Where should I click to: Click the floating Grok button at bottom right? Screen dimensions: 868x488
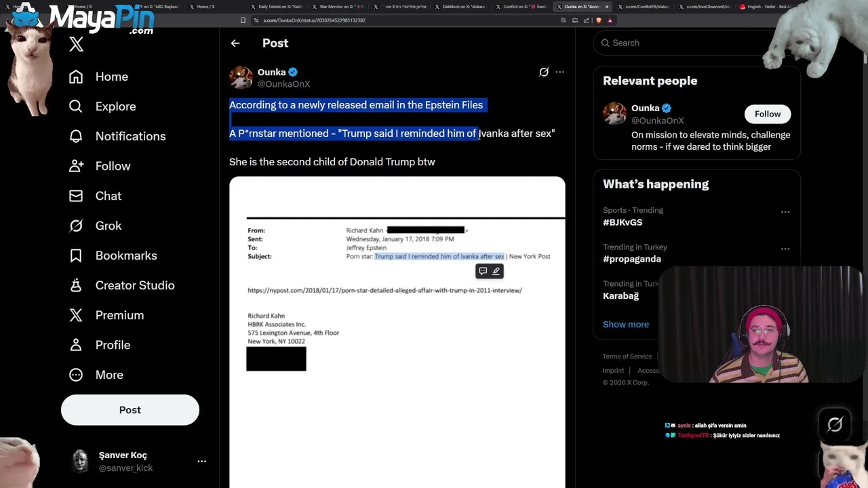click(x=835, y=424)
